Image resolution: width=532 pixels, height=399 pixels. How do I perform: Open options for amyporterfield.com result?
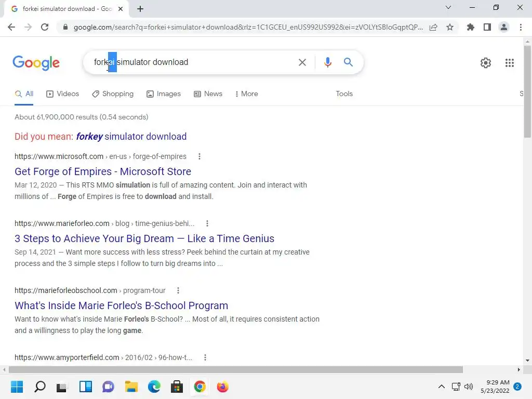205,357
